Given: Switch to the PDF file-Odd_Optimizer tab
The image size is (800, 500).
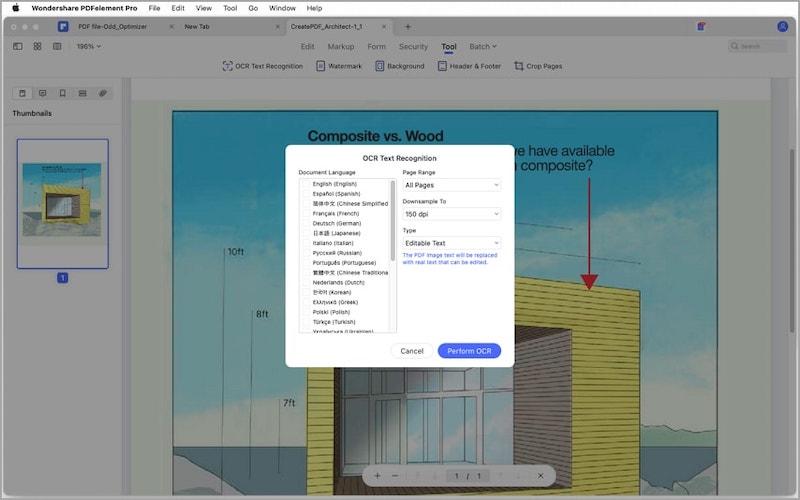Looking at the screenshot, I should (112, 27).
